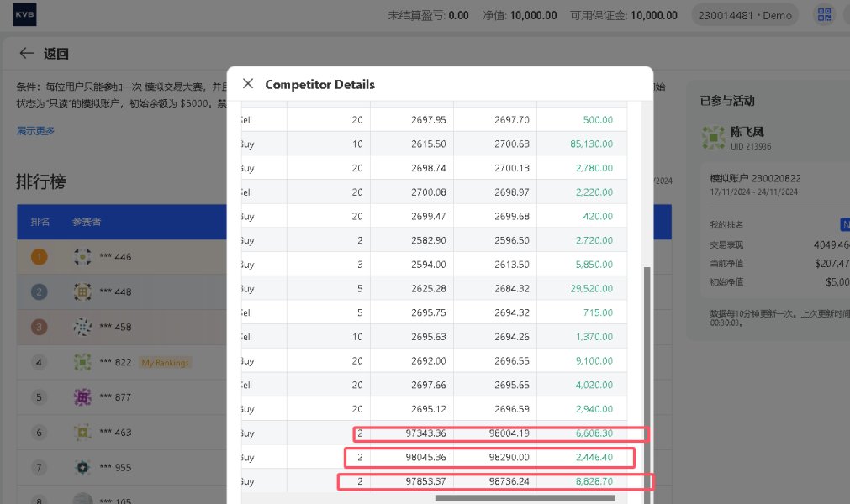Click the 返回 back label
850x504 pixels.
pos(56,54)
